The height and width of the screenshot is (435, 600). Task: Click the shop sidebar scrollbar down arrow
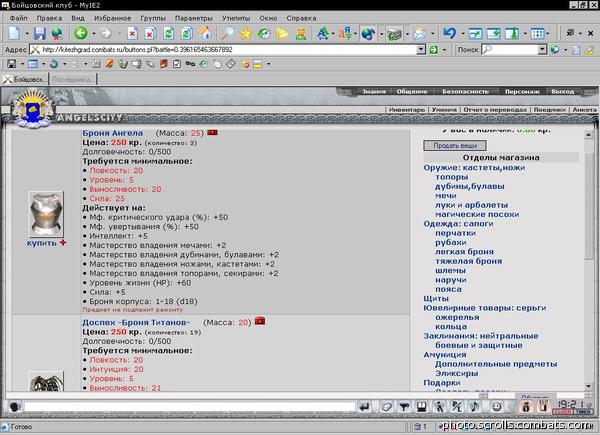[589, 386]
